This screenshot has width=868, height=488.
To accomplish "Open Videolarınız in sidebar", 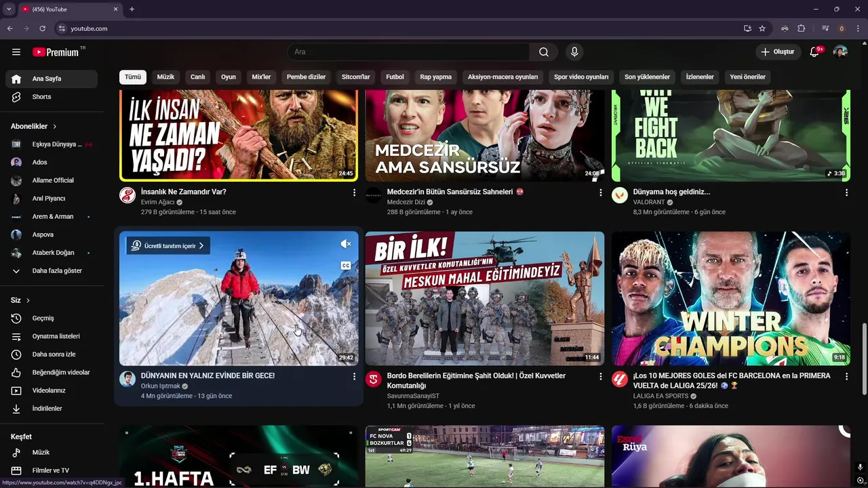I will tap(52, 390).
